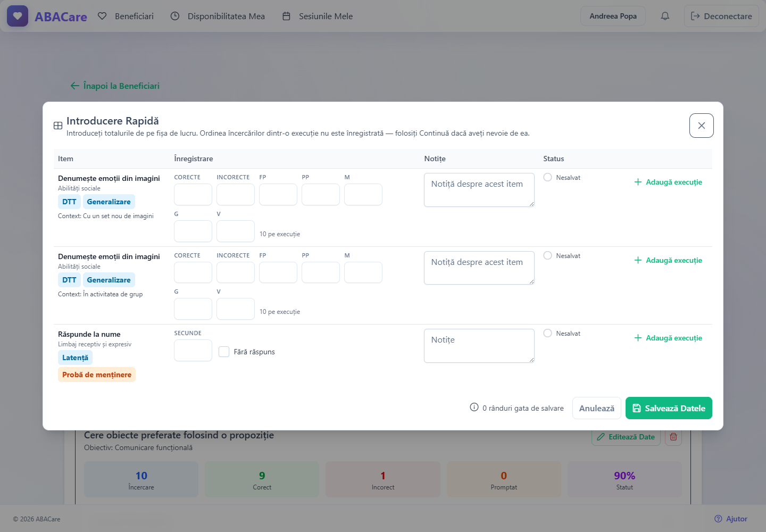The image size is (766, 532).
Task: Click the table icon beside Introducere Rapidă title
Action: coord(58,126)
